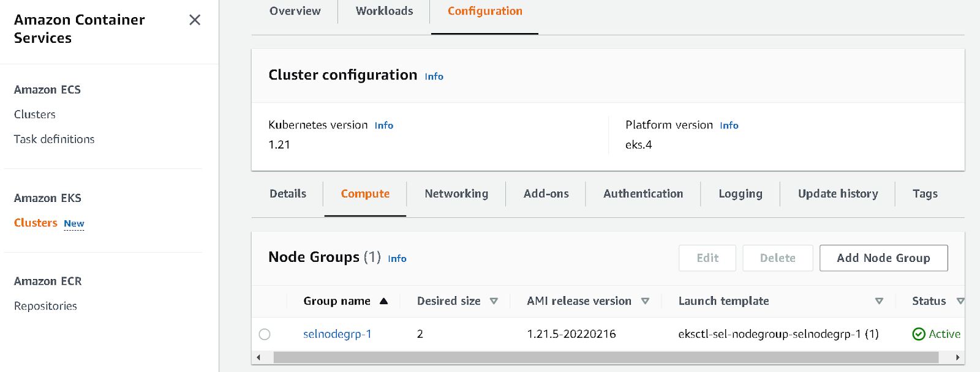Click the Active status text
The image size is (980, 372).
coord(944,334)
